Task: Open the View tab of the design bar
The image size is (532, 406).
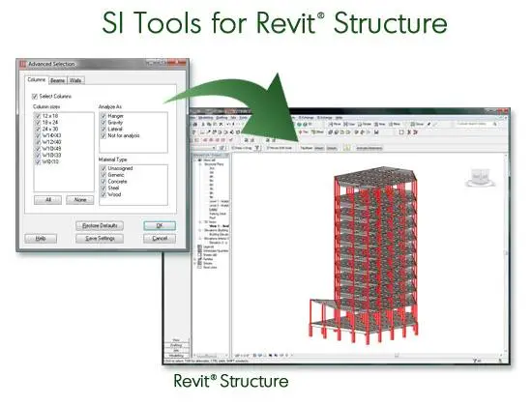Action: point(176,340)
